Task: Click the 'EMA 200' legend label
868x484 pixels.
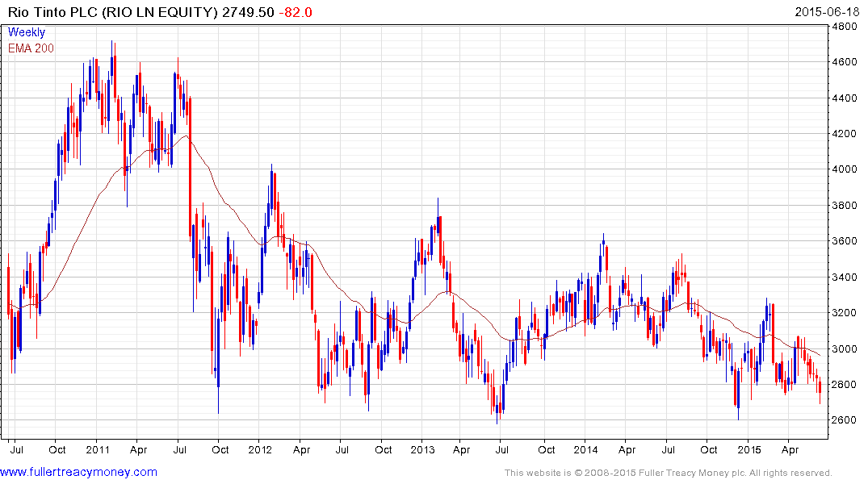Action: coord(31,48)
